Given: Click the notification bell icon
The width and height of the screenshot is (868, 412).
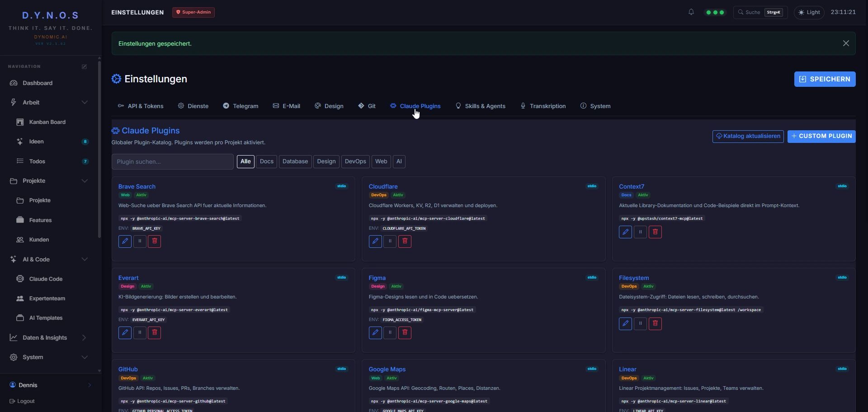Looking at the screenshot, I should click(691, 12).
